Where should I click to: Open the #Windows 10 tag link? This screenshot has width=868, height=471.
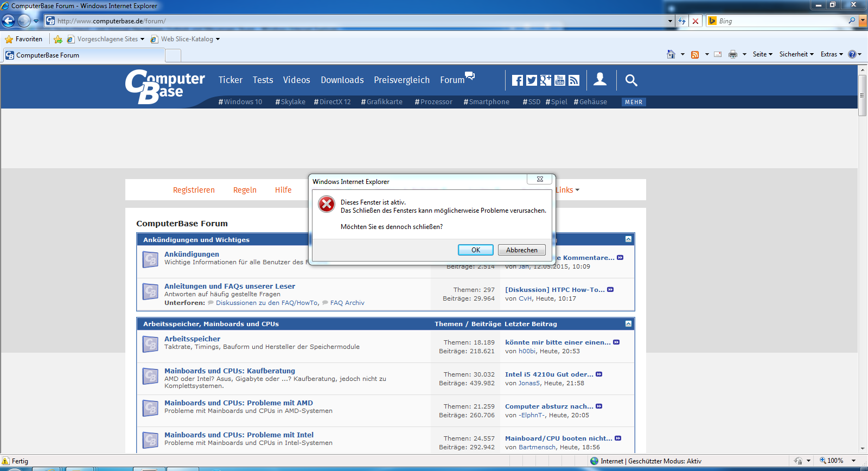pyautogui.click(x=240, y=102)
